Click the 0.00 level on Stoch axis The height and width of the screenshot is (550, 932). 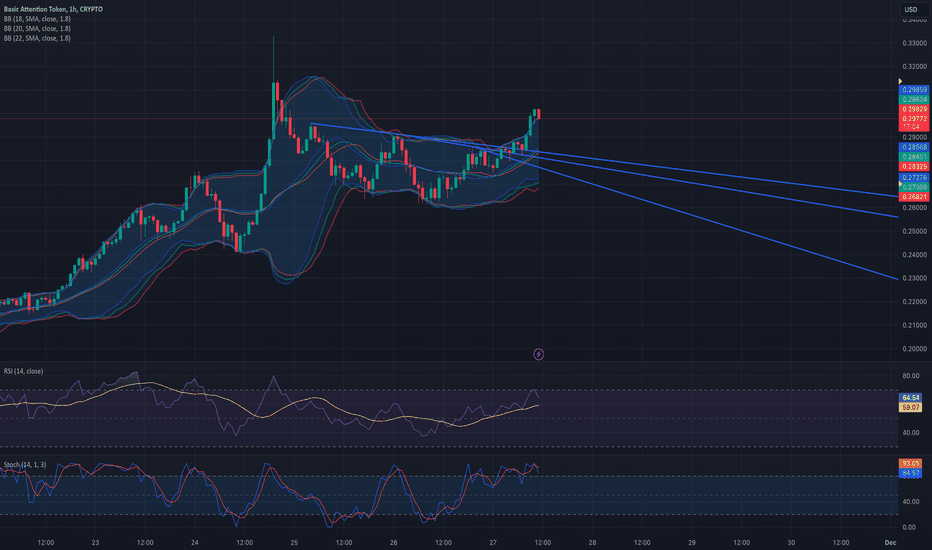tap(909, 527)
